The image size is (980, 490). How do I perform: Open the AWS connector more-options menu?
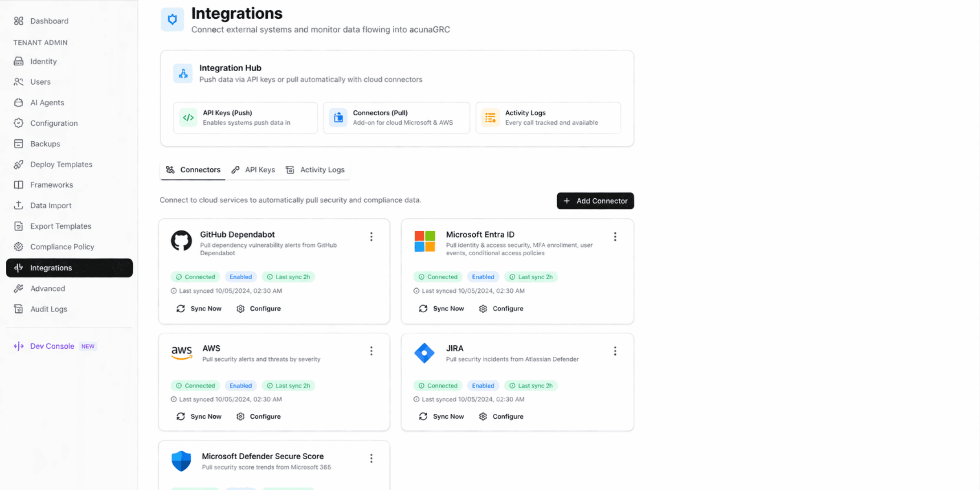coord(371,351)
